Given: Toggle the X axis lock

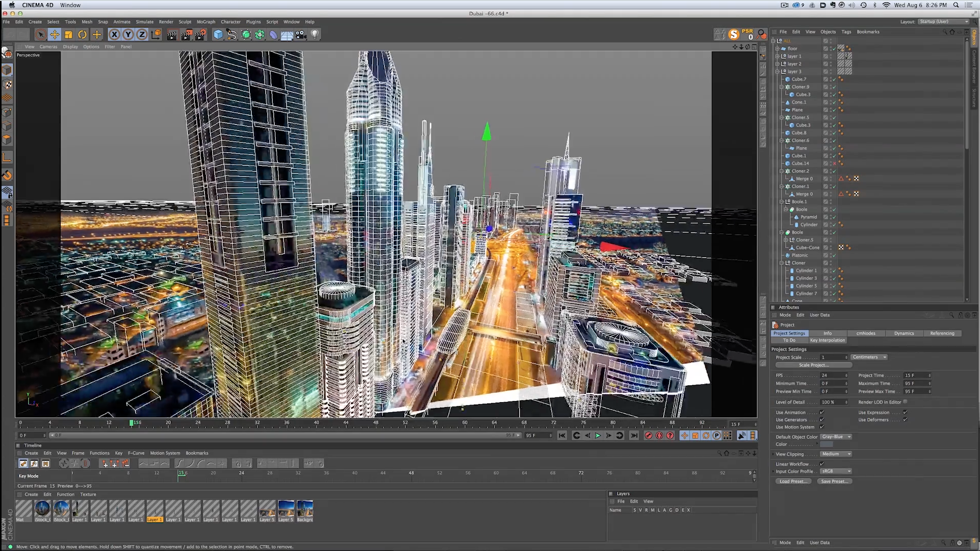Looking at the screenshot, I should 114,35.
